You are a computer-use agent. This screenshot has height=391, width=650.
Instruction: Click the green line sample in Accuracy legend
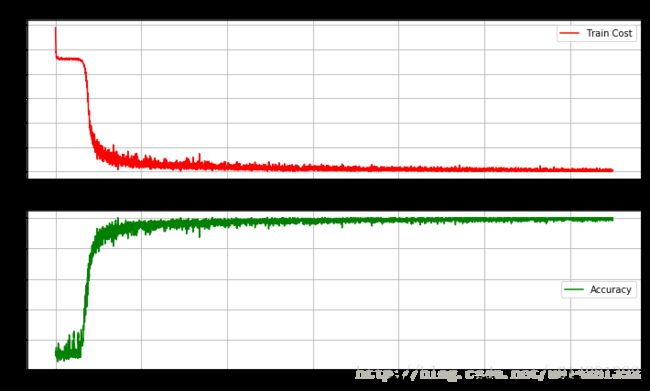[x=574, y=289]
